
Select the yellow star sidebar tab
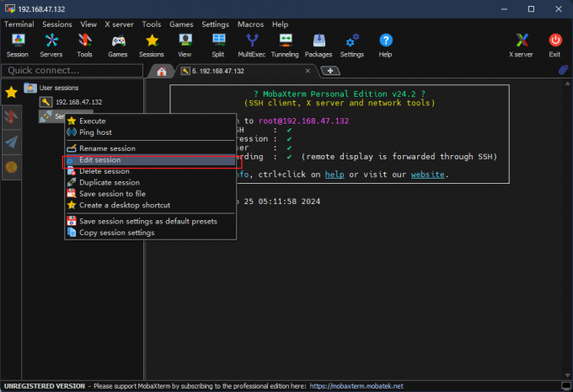click(11, 92)
